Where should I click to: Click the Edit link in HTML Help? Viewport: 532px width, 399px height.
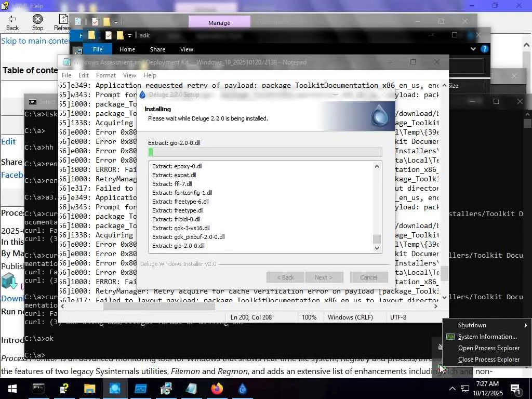(x=8, y=141)
